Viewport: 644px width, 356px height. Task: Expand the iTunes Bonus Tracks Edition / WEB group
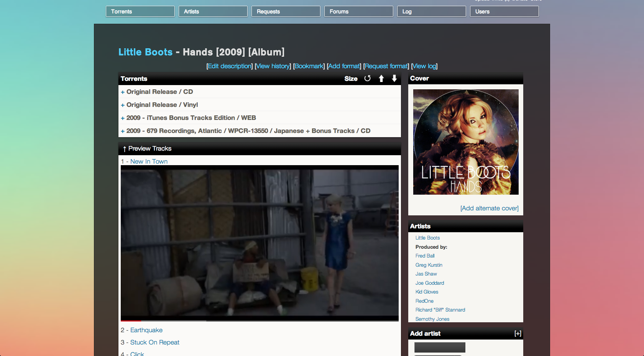tap(123, 118)
